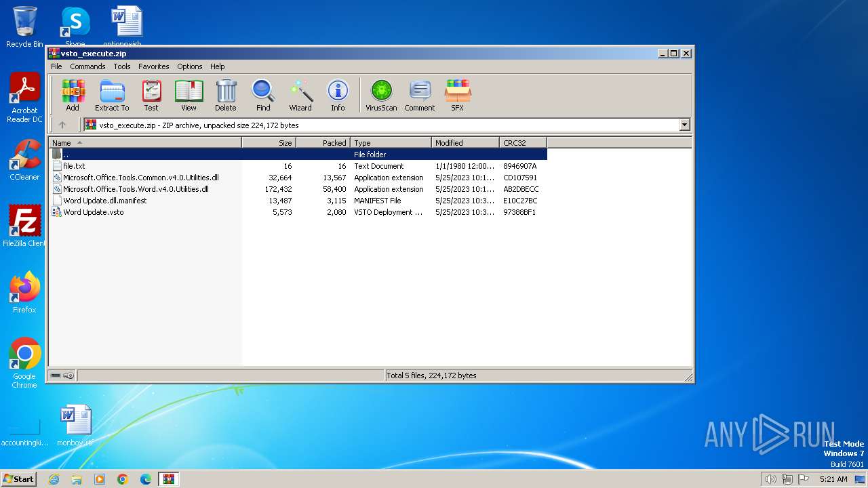
Task: Open the Find magnifier tool
Action: tap(263, 95)
